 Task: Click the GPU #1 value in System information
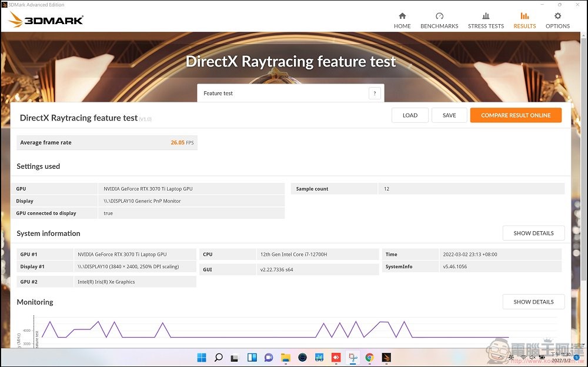pos(122,255)
